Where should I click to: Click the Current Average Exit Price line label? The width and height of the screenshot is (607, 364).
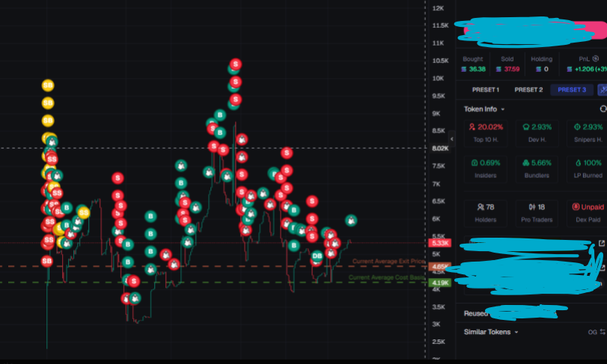pos(388,261)
